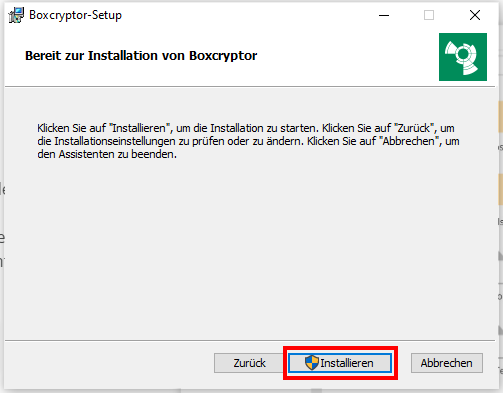The width and height of the screenshot is (503, 393).
Task: Click the empty gray area of the dialog
Action: (250, 250)
